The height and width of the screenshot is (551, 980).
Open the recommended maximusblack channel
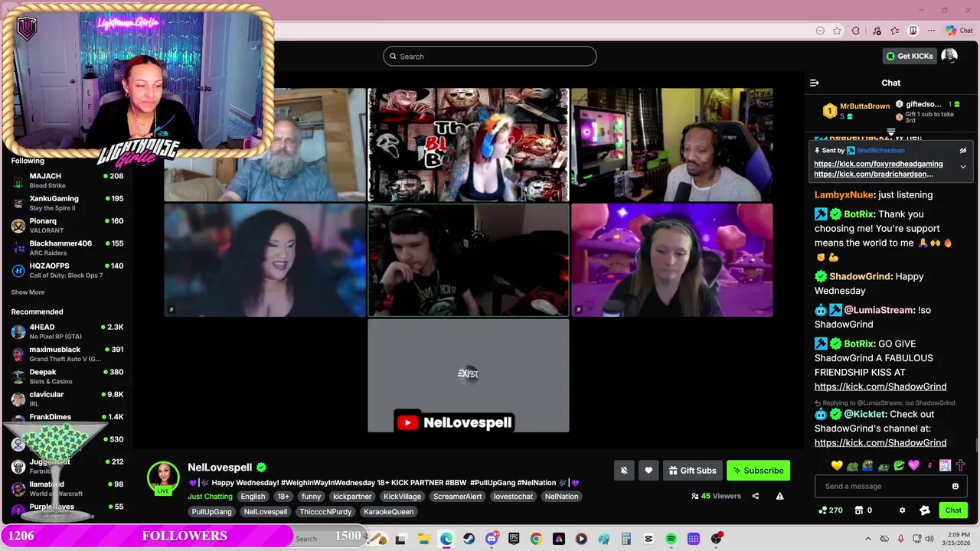coord(67,354)
